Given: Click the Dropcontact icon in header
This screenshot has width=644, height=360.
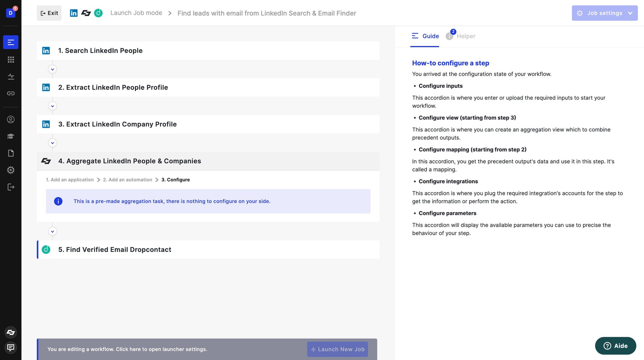Looking at the screenshot, I should (x=98, y=13).
